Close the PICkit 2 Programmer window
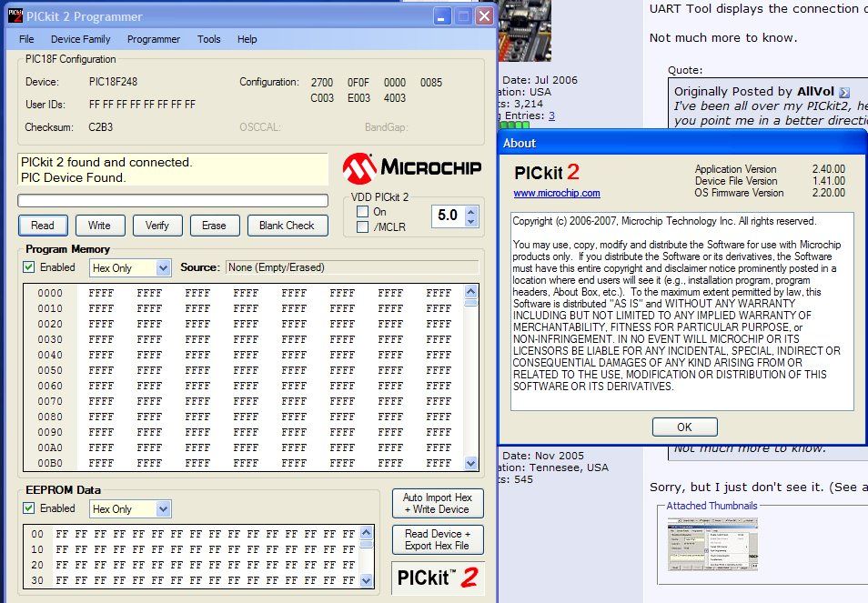 coord(484,16)
